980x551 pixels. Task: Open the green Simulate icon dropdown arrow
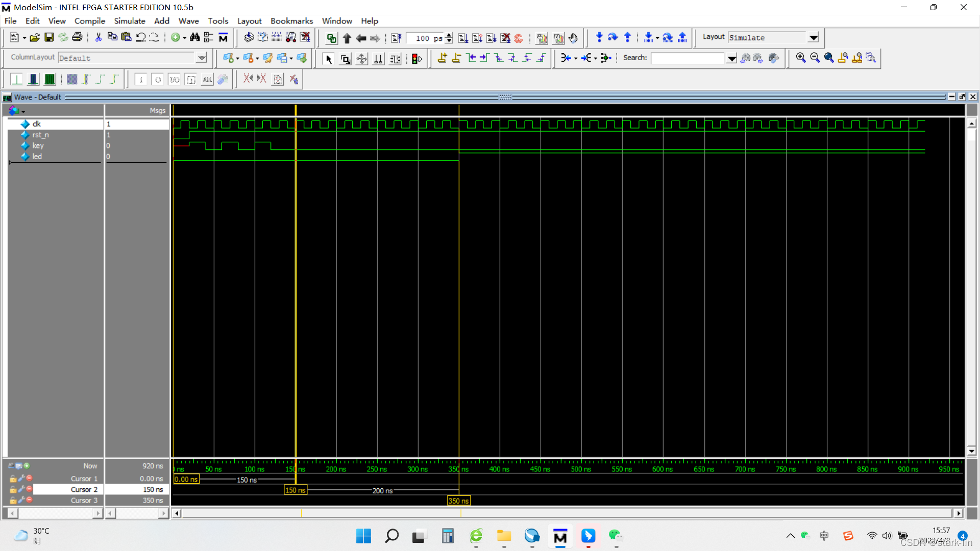point(184,38)
